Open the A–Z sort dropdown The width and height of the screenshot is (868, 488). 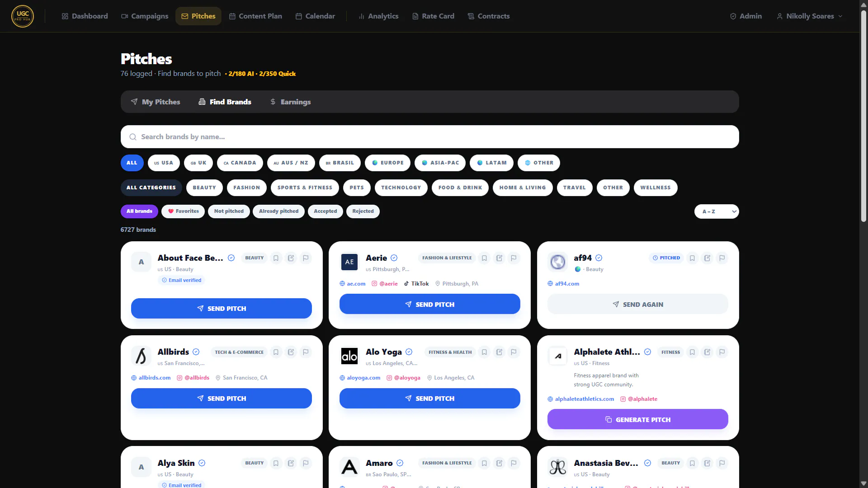[x=717, y=211]
